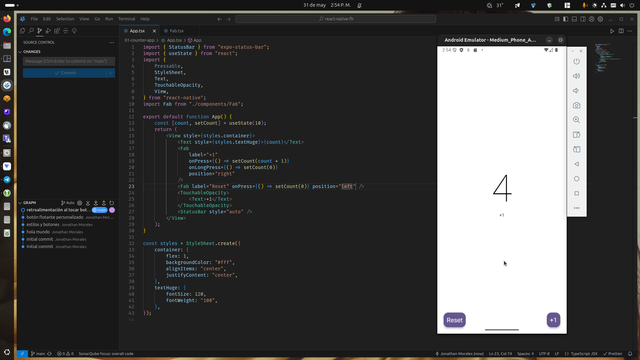
Task: Open editor More Actions ellipsis
Action: [x=630, y=31]
